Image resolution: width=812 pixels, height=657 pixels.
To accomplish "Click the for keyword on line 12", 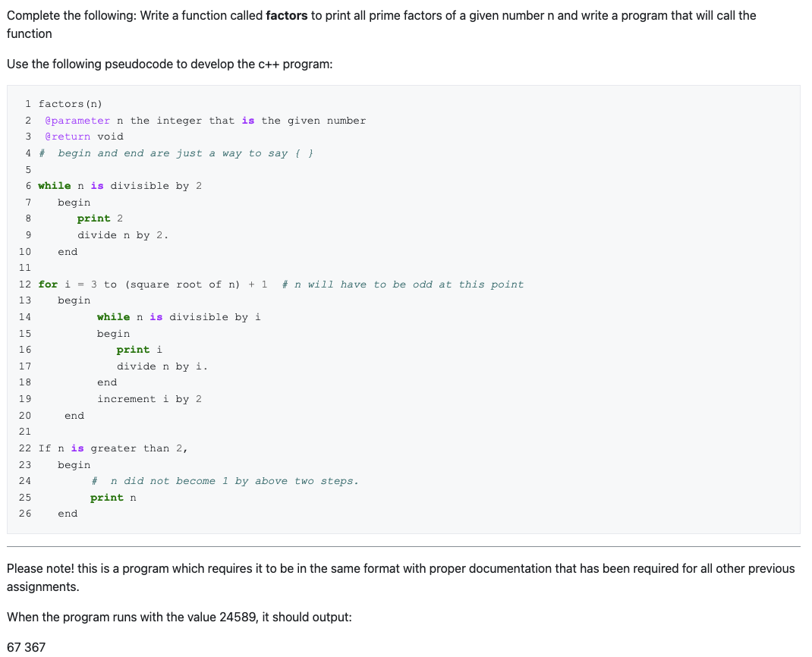I will point(49,284).
